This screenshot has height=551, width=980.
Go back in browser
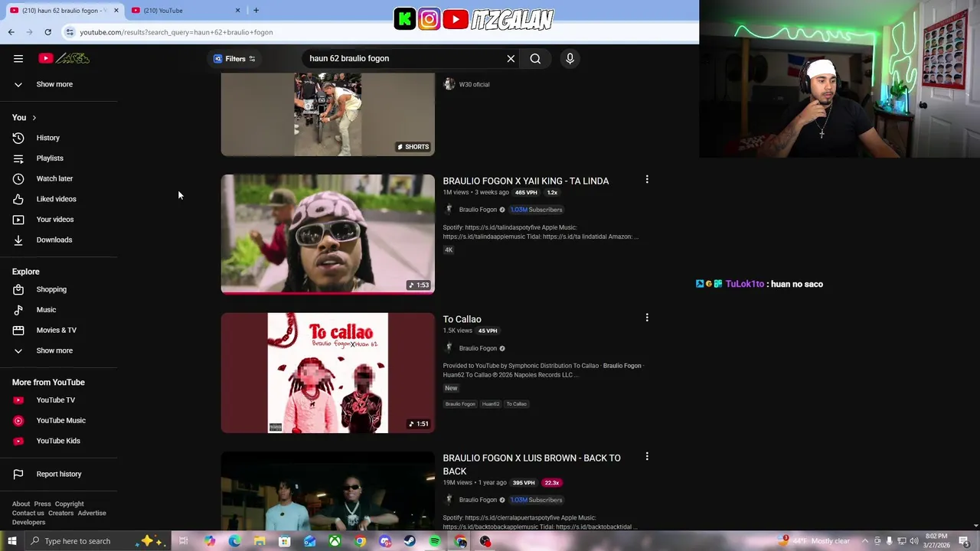[11, 32]
